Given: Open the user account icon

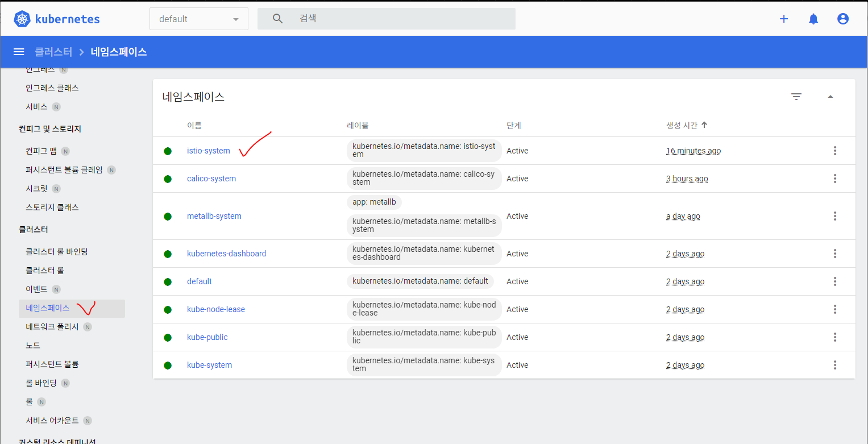Looking at the screenshot, I should (843, 19).
